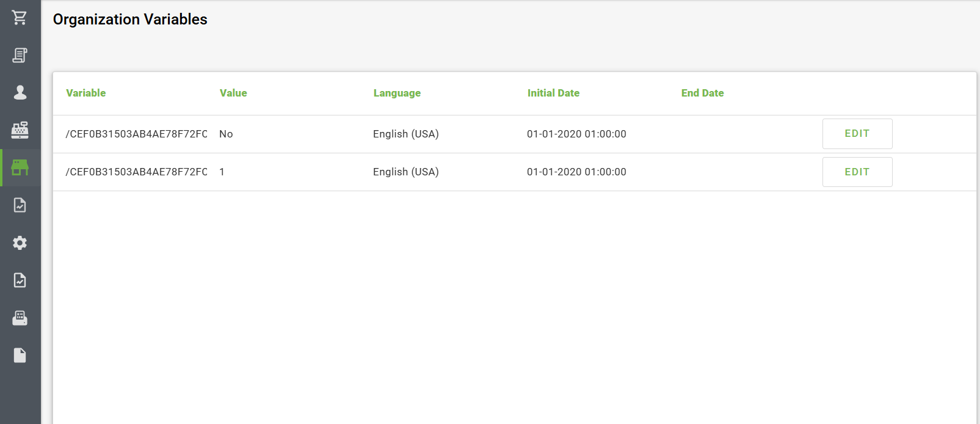980x424 pixels.
Task: Open the report icon above the gear
Action: point(20,205)
